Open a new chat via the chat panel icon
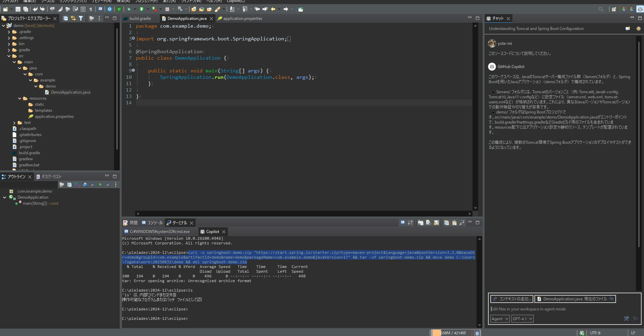 [627, 29]
